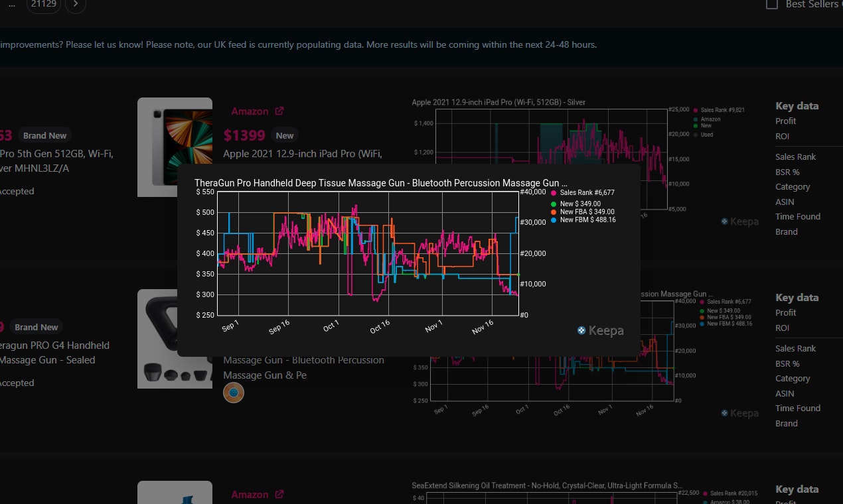Image resolution: width=843 pixels, height=504 pixels.
Task: Toggle Sales Rank #20,015 legend entry
Action: [x=730, y=493]
